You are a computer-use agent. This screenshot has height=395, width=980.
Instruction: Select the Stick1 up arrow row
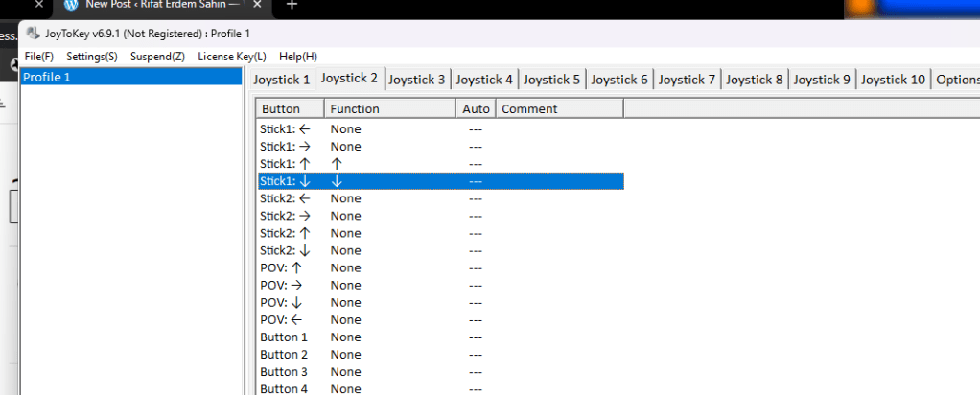pos(441,164)
